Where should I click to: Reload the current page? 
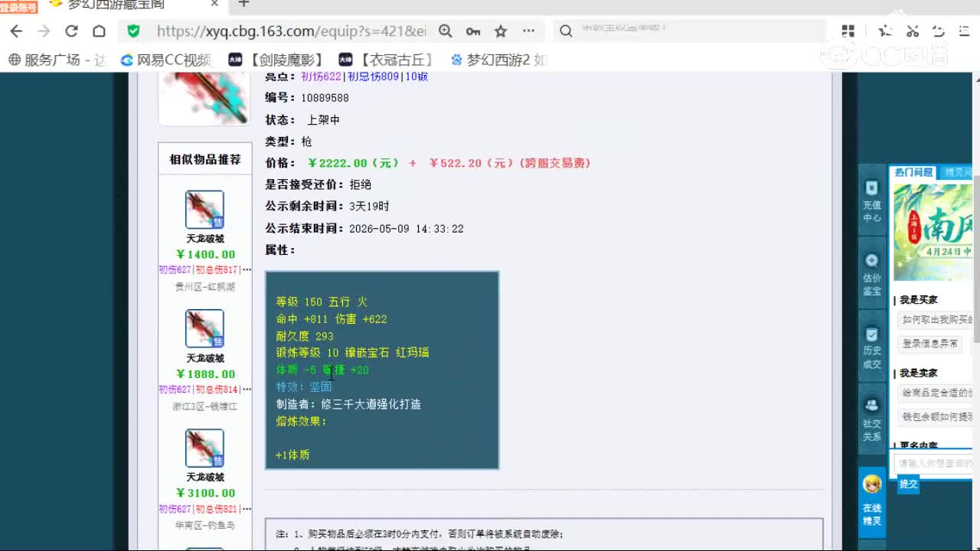click(x=71, y=31)
